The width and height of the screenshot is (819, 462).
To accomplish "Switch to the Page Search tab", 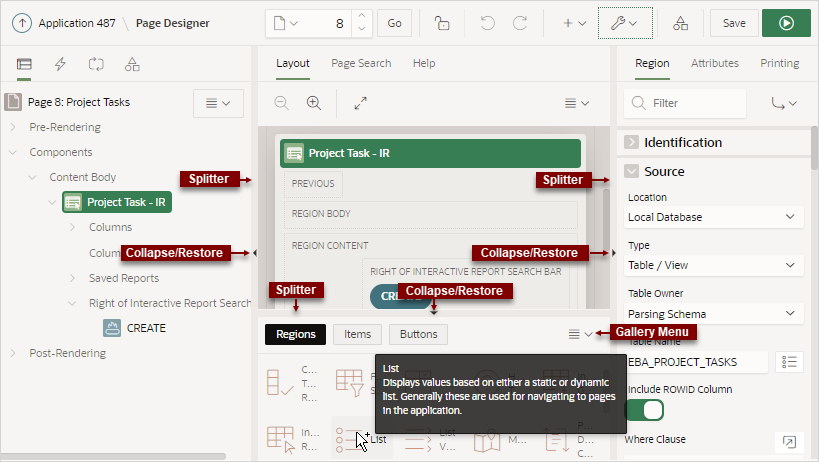I will (361, 63).
